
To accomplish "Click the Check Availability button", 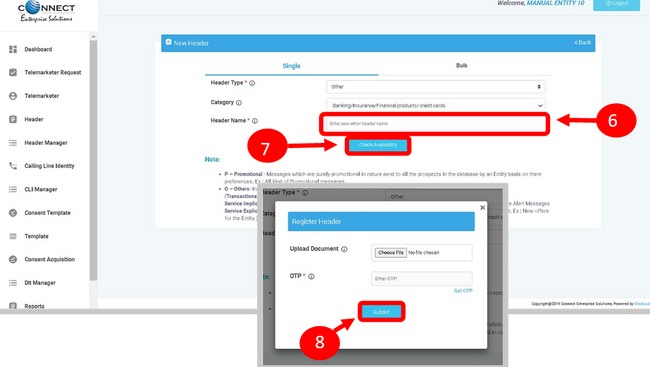I will click(x=378, y=145).
